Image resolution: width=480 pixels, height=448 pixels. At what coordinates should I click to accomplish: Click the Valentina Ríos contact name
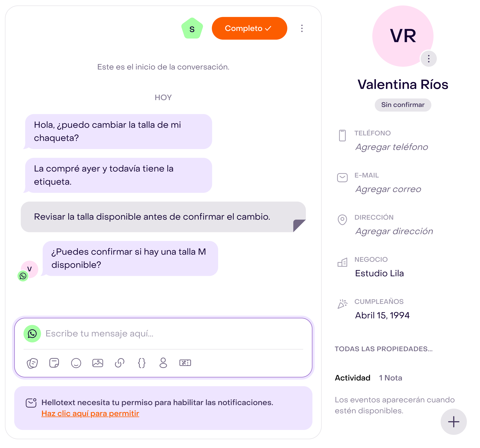(x=403, y=85)
